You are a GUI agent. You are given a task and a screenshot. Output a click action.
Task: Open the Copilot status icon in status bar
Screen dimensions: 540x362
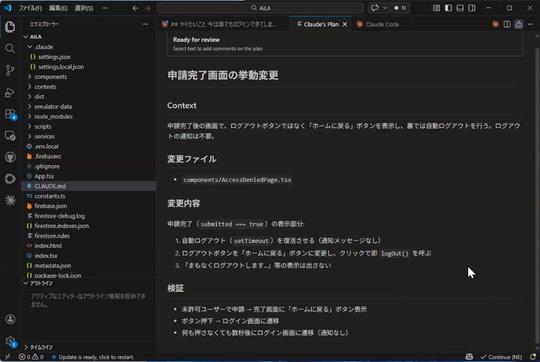[469, 357]
